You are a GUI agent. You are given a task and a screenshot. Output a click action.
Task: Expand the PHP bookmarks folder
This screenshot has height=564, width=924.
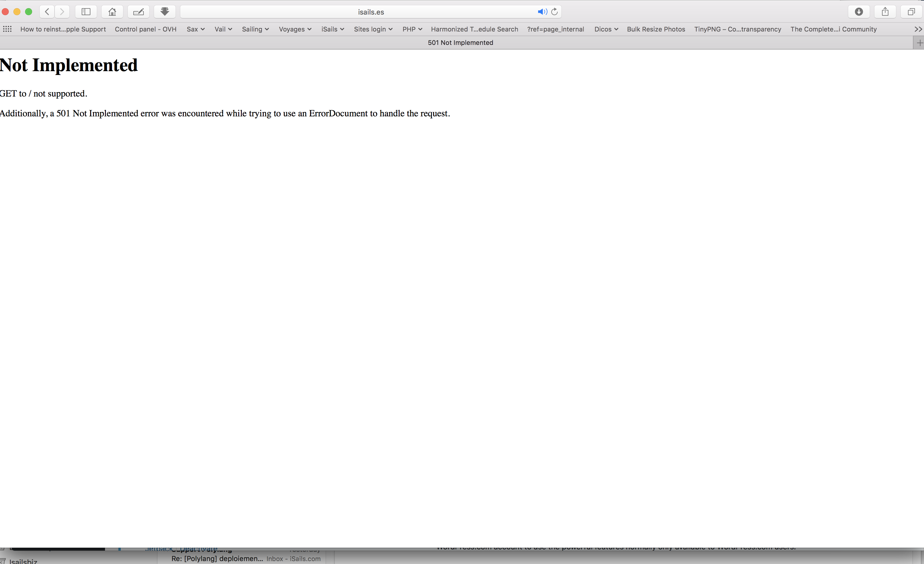coord(412,29)
